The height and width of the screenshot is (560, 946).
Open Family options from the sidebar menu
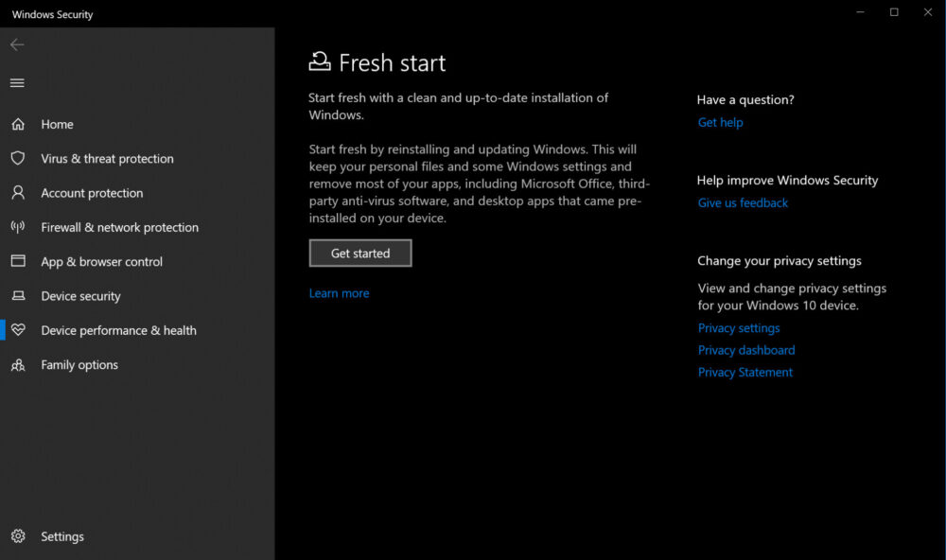coord(79,364)
